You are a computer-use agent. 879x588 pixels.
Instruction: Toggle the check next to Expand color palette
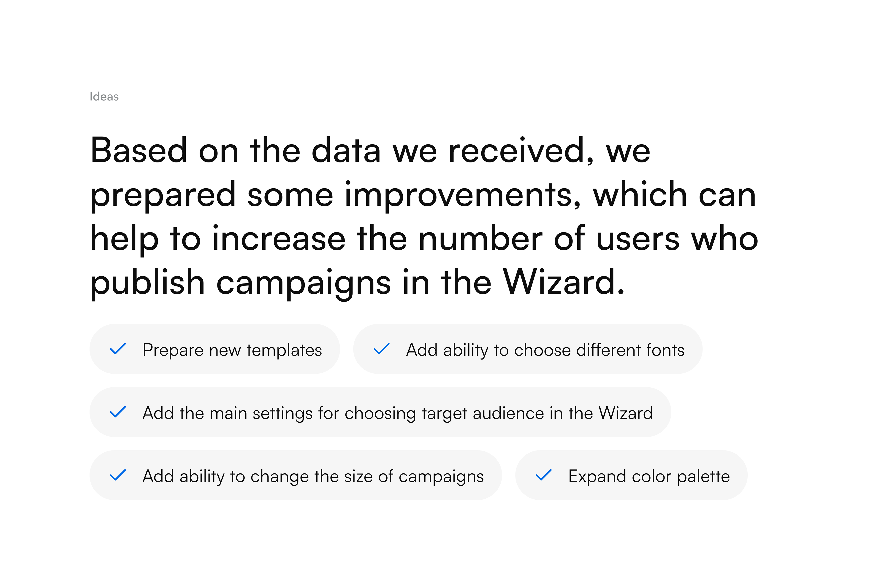tap(544, 475)
